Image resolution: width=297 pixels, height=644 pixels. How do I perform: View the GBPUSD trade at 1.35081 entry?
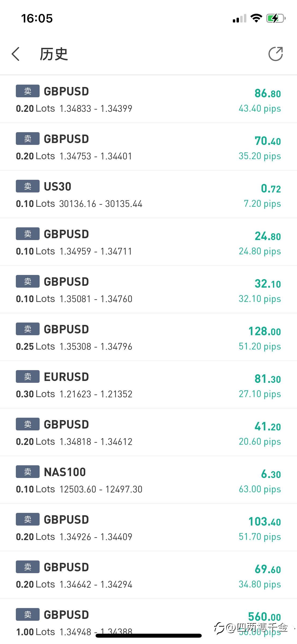pyautogui.click(x=148, y=290)
